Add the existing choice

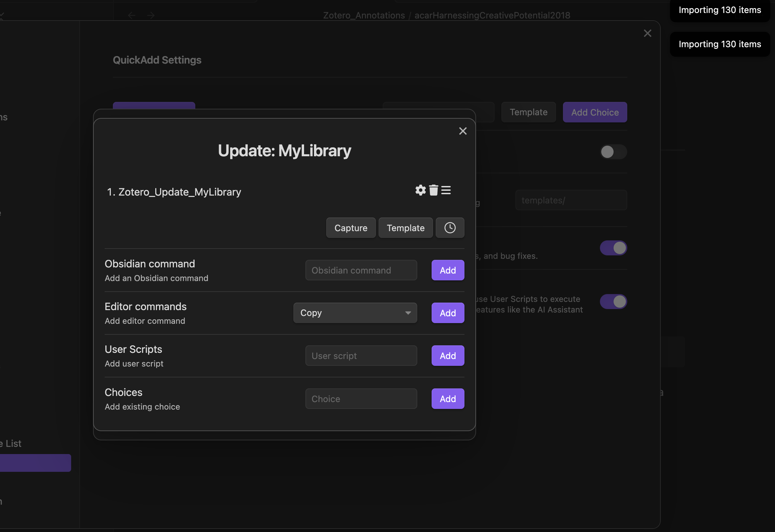(448, 399)
